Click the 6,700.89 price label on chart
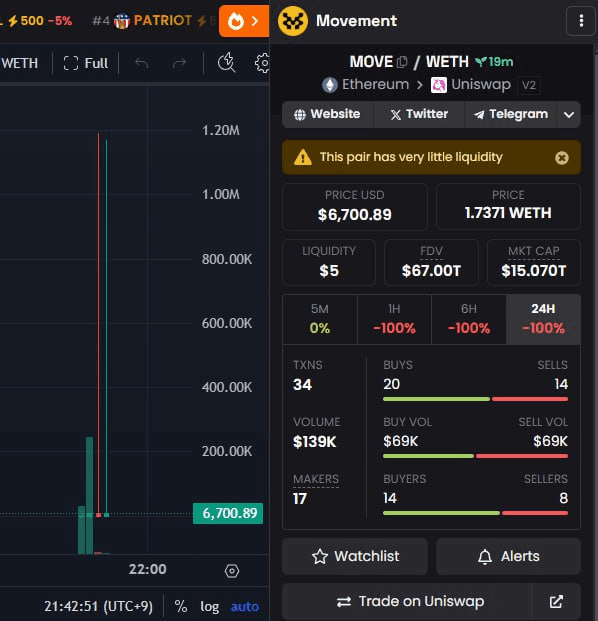Image resolution: width=598 pixels, height=621 pixels. 228,513
